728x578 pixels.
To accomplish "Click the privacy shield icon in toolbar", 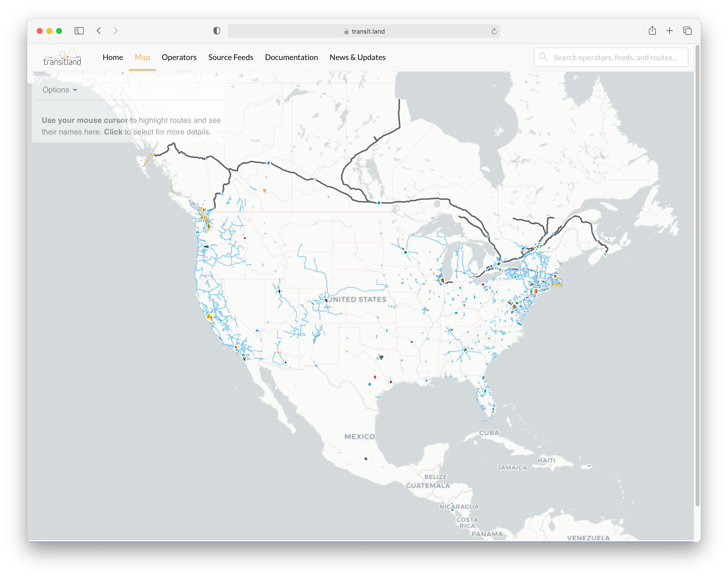I will point(216,31).
